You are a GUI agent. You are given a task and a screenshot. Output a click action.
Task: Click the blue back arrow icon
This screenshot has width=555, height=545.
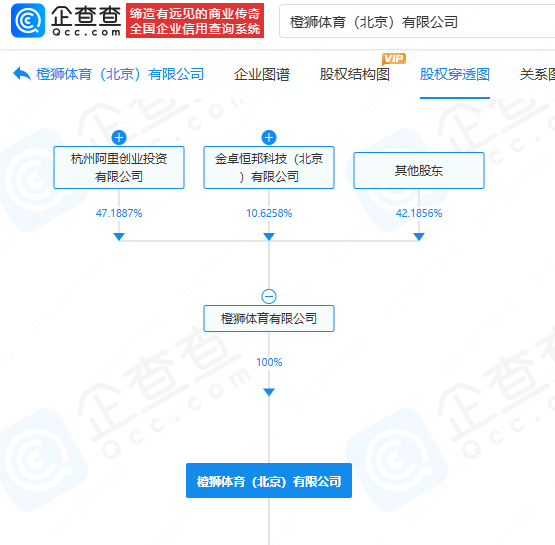point(22,74)
